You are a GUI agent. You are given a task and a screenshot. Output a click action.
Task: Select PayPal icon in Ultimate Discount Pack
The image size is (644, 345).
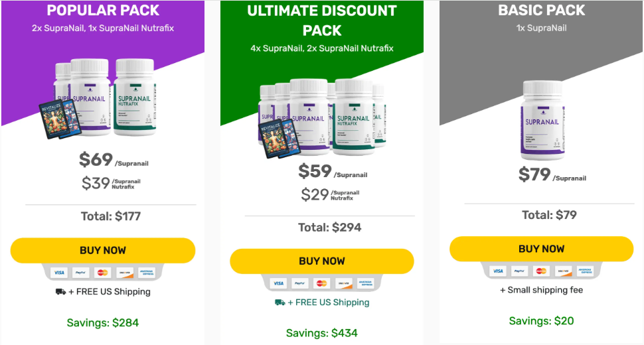[300, 283]
